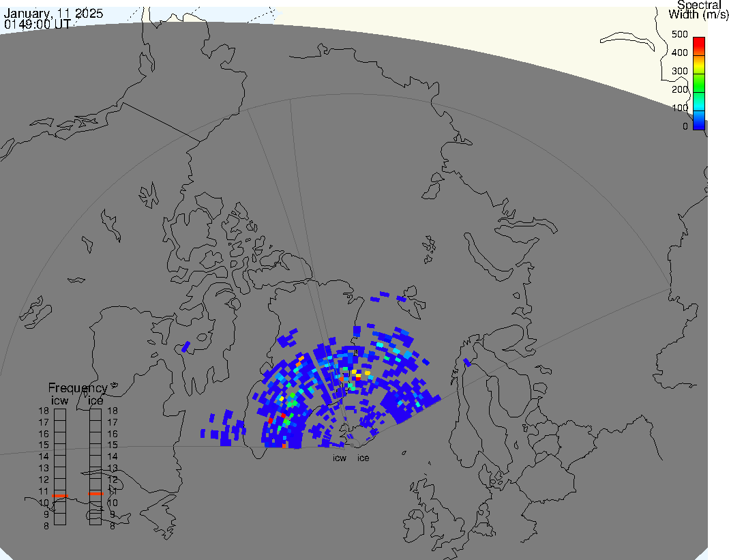
Task: Click the 8 label left of icw bar
Action: tap(46, 526)
